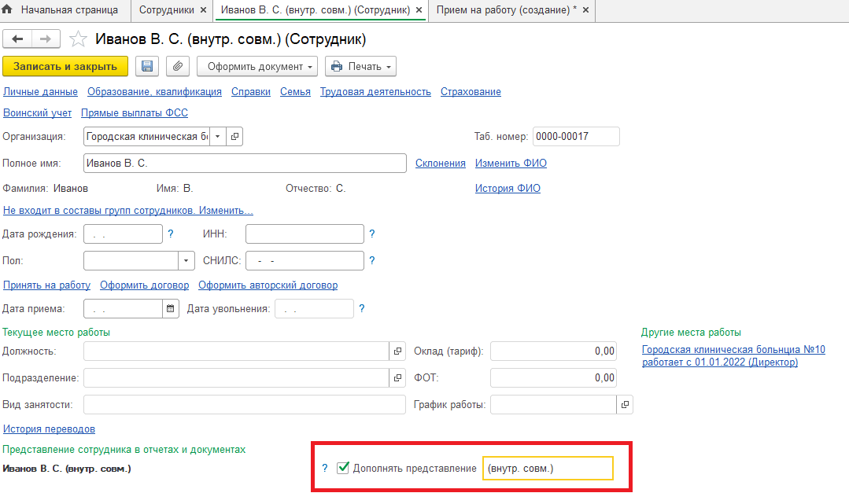Save using the floppy disk icon
849x504 pixels.
click(146, 66)
